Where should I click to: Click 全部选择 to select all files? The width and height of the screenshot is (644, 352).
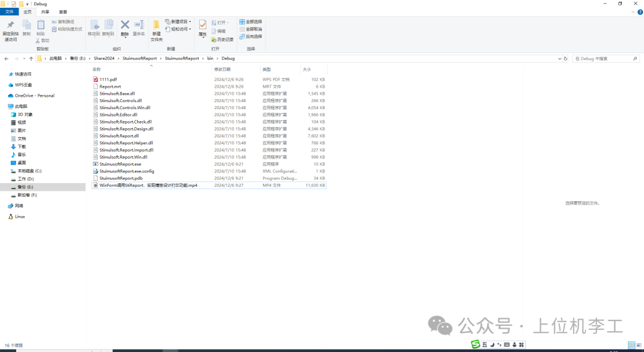point(250,21)
